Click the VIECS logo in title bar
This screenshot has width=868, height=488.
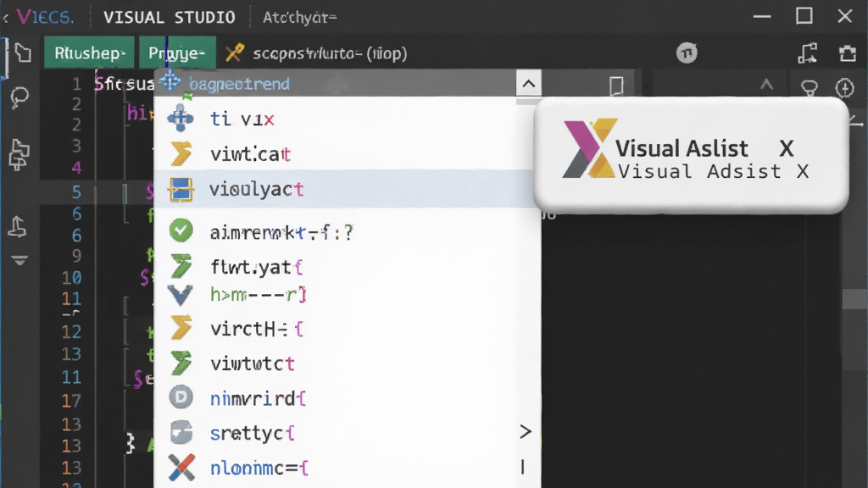45,17
